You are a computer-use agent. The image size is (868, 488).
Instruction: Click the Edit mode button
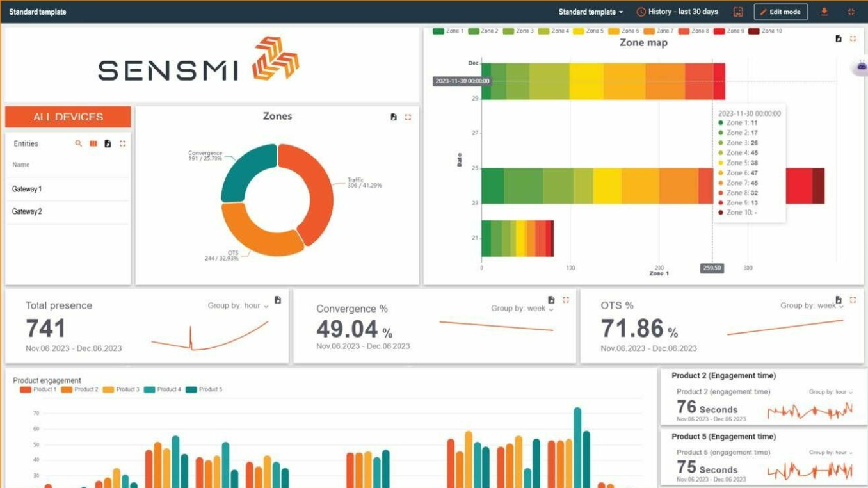(x=780, y=12)
